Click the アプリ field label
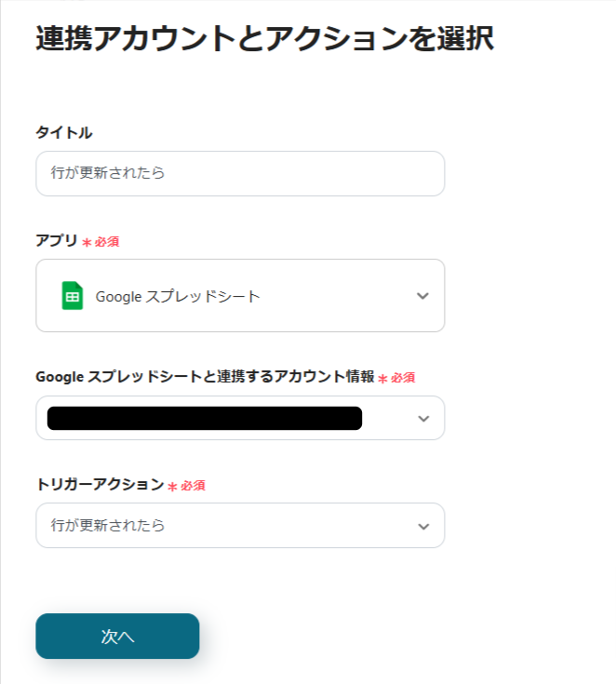Viewport: 616px width, 684px height. pyautogui.click(x=56, y=240)
